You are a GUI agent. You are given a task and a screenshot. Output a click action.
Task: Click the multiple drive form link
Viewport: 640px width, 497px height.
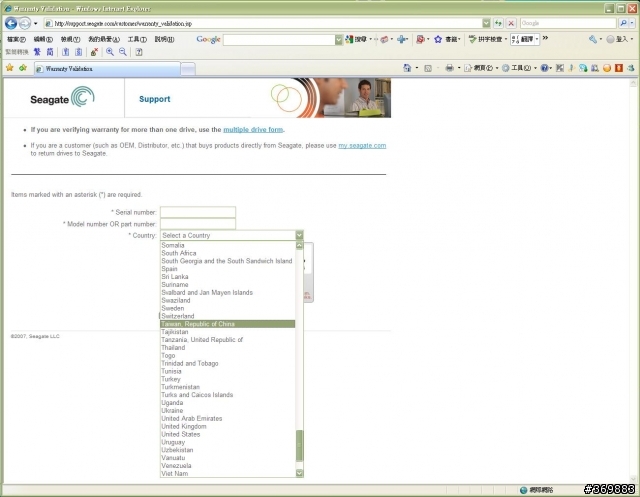(x=253, y=129)
